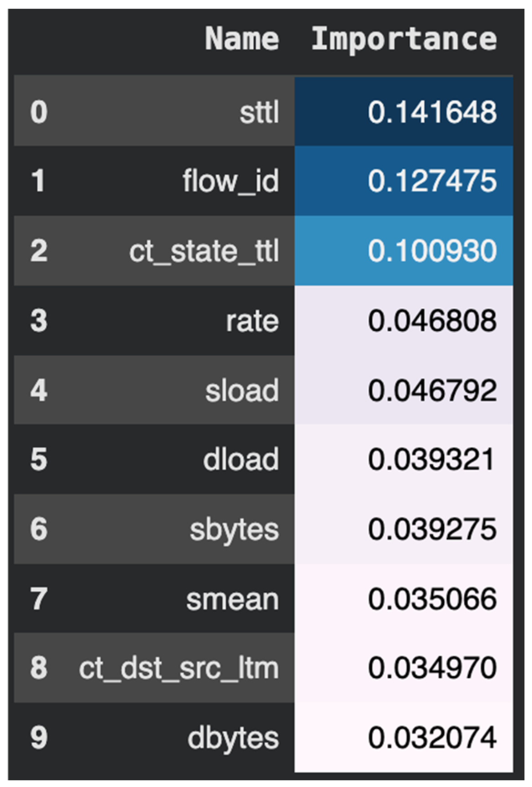Click the Name column header

point(241,39)
